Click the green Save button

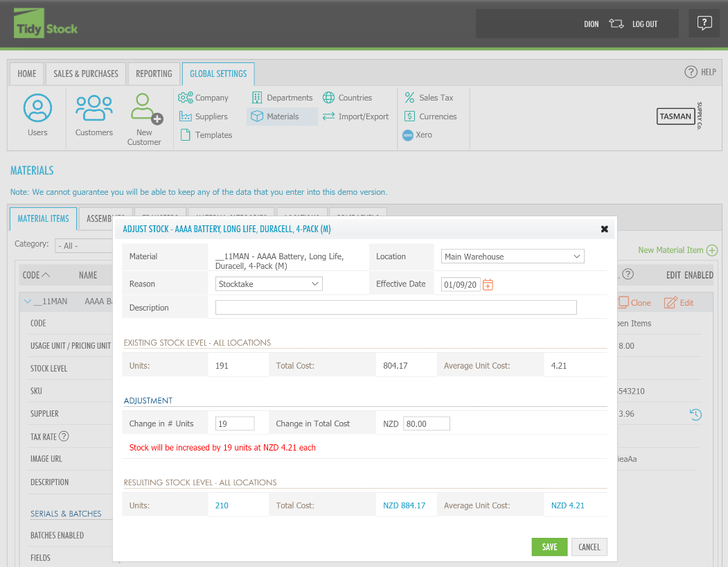point(549,547)
